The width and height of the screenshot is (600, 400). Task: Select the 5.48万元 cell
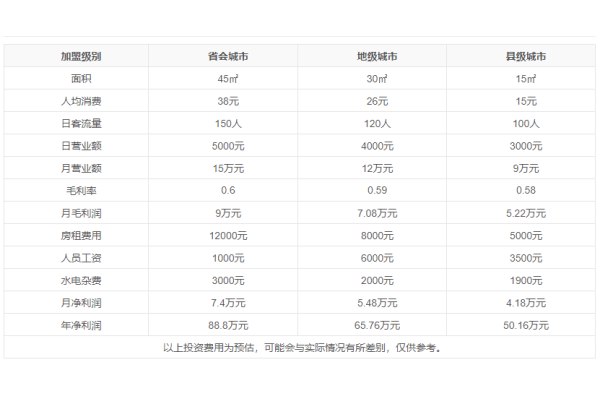(x=372, y=302)
